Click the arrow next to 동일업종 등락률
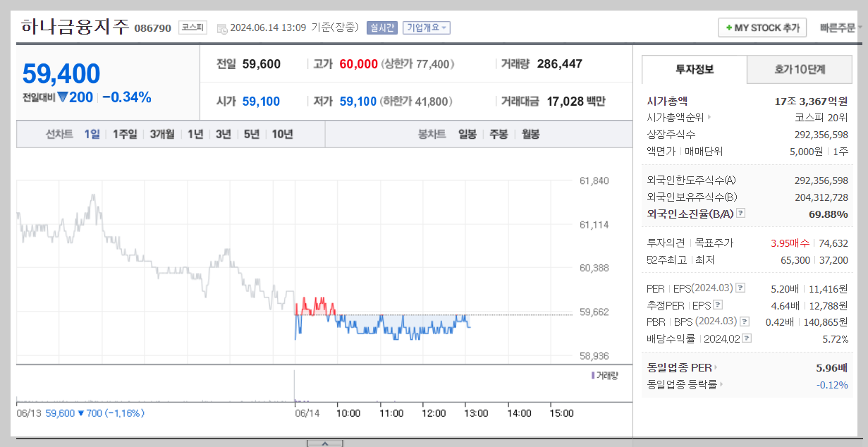Screen dimensions: 868x447 (721, 385)
